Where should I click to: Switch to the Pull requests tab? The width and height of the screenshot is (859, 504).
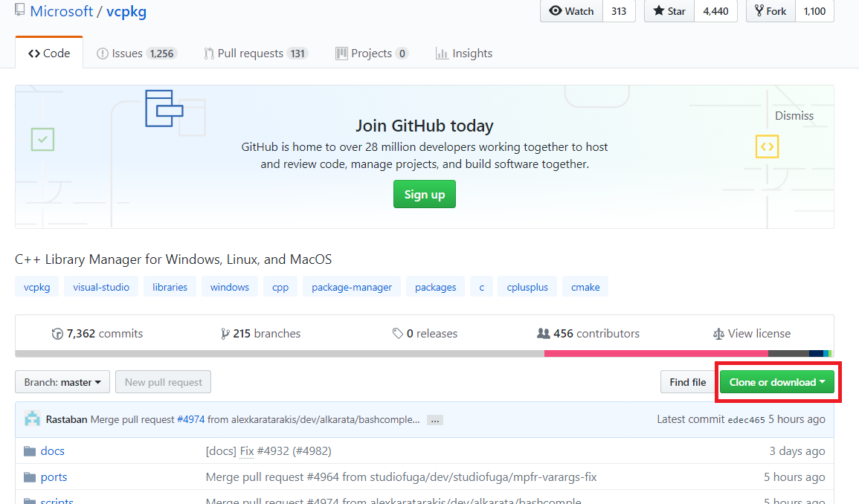point(256,54)
